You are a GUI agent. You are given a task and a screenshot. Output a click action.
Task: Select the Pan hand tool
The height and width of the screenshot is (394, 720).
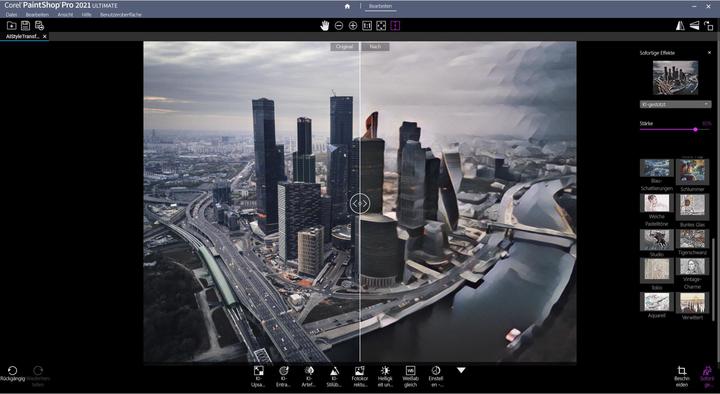(325, 26)
